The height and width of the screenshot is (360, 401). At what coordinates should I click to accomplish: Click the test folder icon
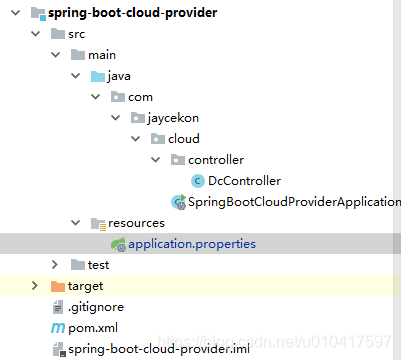point(78,265)
